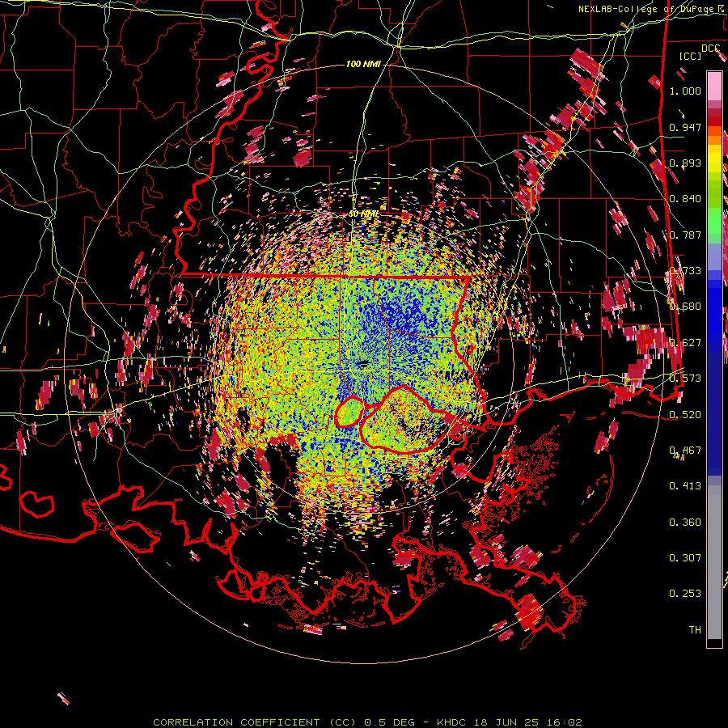Click the 100 NMI range ring label
Viewport: 728px width, 728px height.
(x=363, y=64)
